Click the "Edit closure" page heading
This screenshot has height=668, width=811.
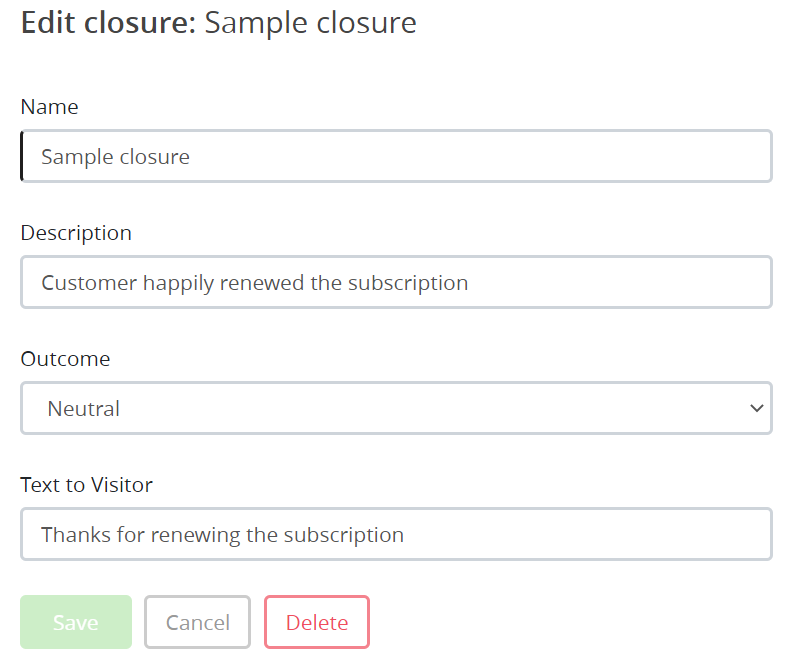(108, 22)
